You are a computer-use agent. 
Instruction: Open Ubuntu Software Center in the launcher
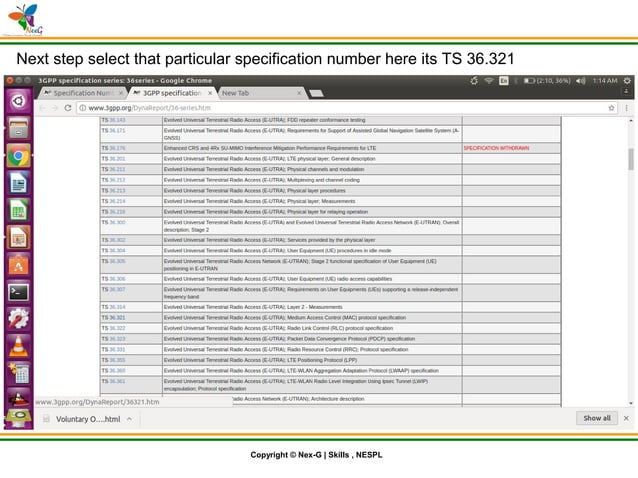tap(18, 265)
